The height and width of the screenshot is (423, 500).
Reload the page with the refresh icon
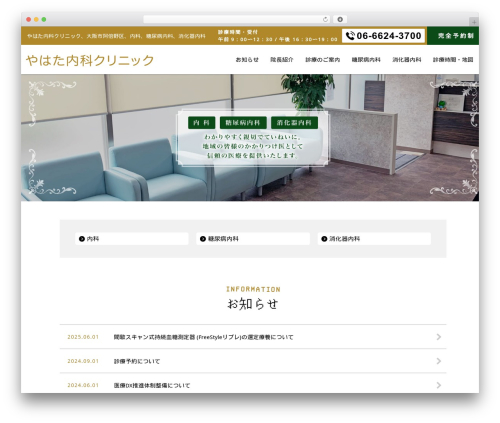point(325,20)
